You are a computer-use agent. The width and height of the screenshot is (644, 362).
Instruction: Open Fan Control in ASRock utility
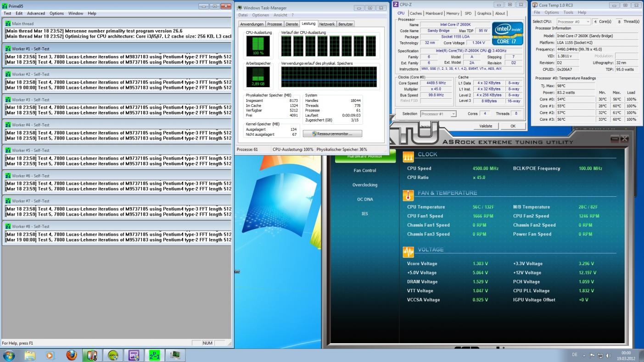coord(365,170)
